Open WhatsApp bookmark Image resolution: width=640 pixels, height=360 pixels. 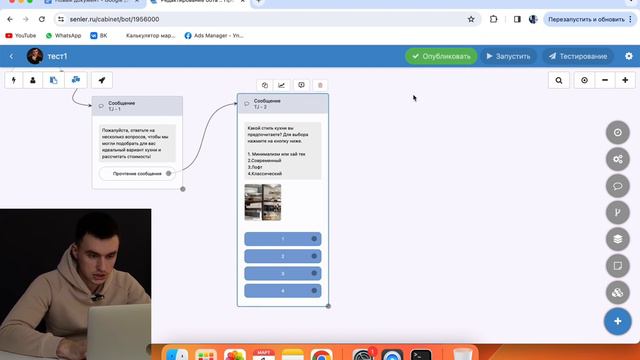[64, 36]
